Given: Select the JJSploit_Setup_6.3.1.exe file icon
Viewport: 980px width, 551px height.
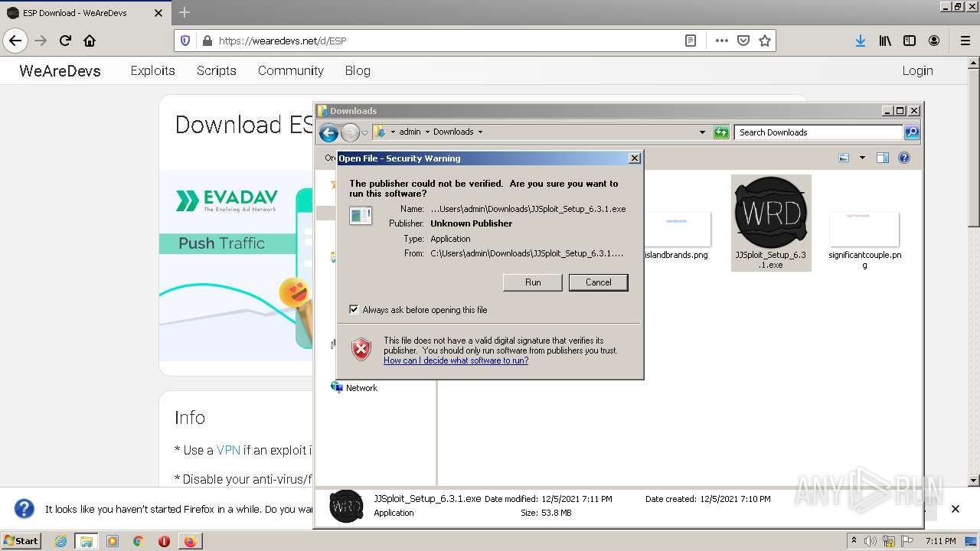Looking at the screenshot, I should point(771,222).
